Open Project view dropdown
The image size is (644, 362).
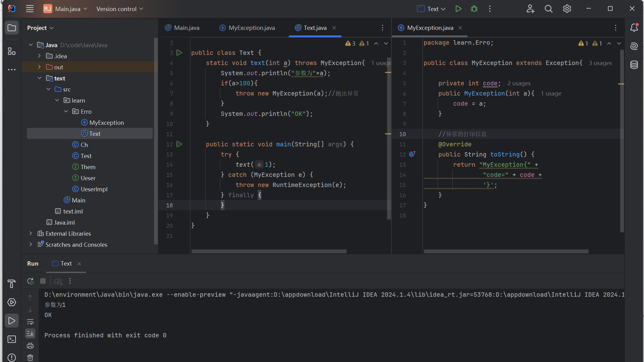(x=40, y=28)
